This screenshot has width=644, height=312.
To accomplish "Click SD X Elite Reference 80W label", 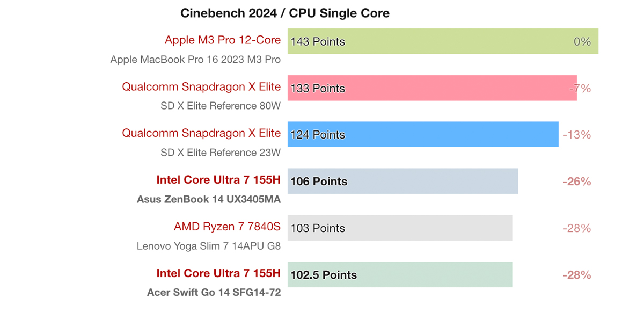I will (x=221, y=106).
